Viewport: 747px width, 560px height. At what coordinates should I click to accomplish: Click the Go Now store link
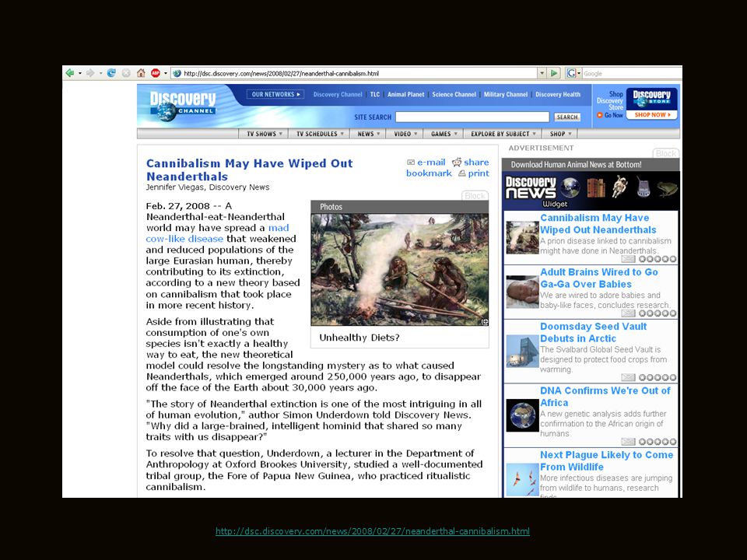[x=610, y=115]
